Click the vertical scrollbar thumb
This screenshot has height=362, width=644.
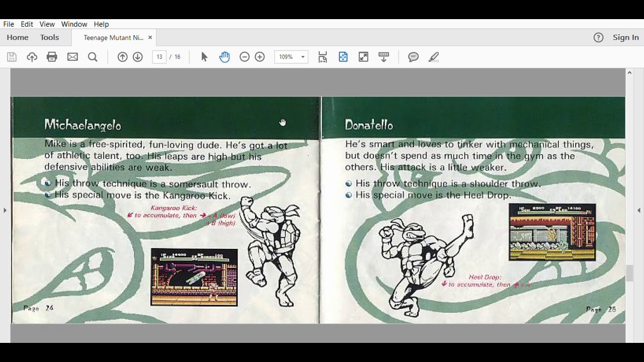(x=629, y=273)
